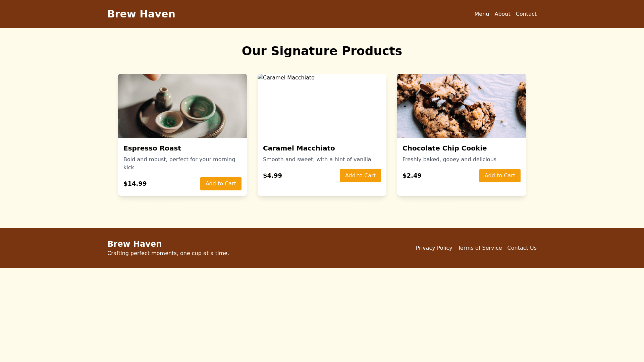Click the broken Caramel Macchiato image icon
The image size is (644, 362).
tap(260, 77)
